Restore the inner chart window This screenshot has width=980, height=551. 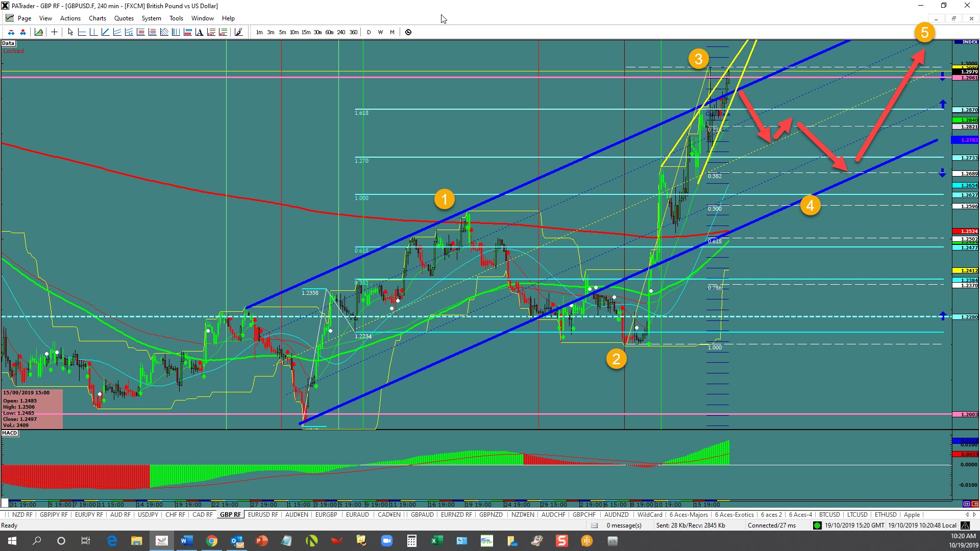click(953, 18)
